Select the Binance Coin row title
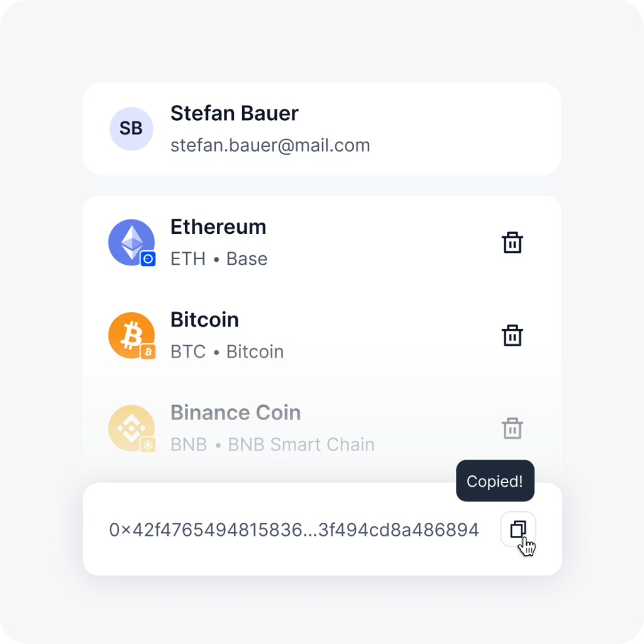 (x=235, y=413)
